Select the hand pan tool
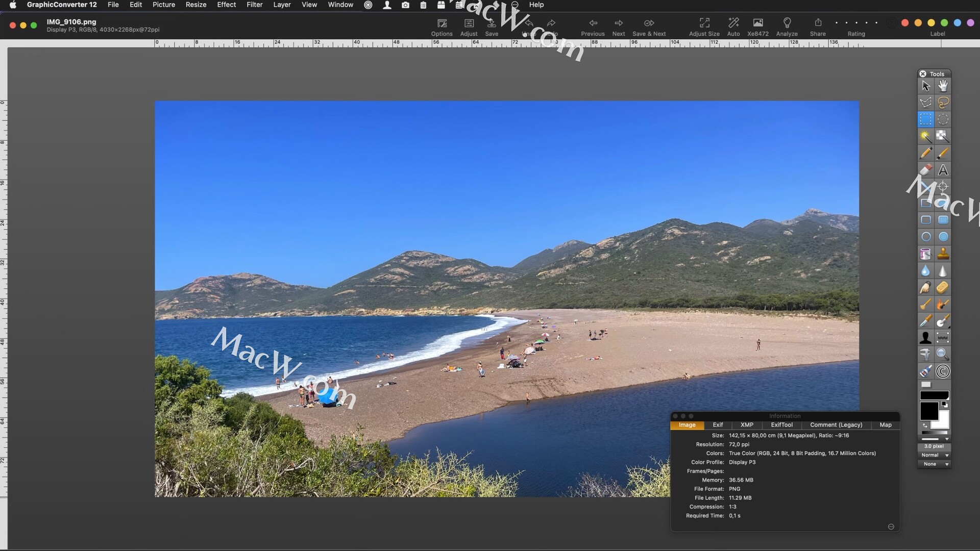Screen dimensions: 980x551 click(943, 86)
